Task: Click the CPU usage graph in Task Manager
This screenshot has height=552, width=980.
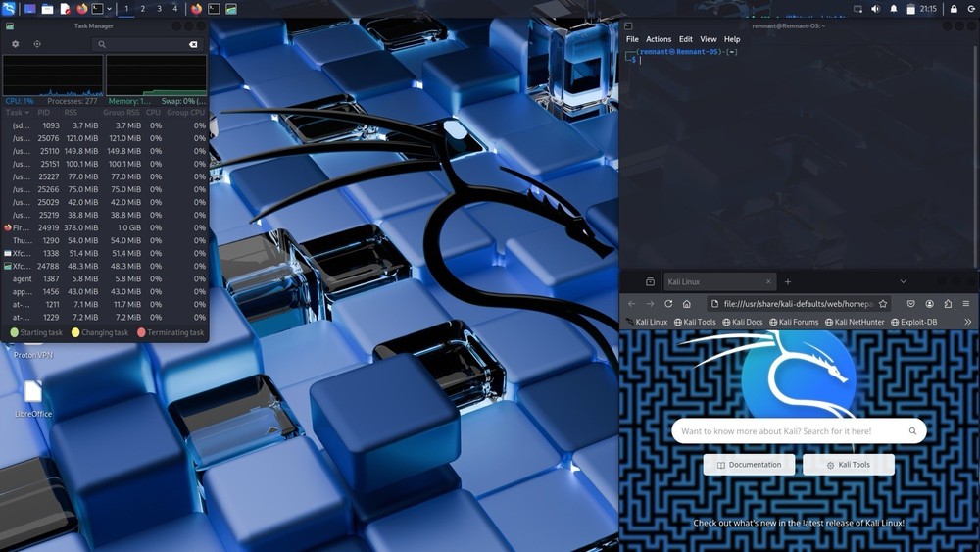Action: pyautogui.click(x=53, y=75)
